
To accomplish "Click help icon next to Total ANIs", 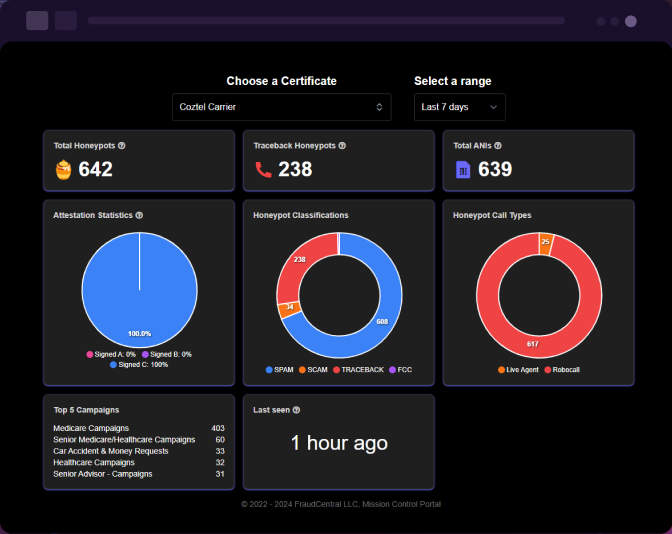I will (x=497, y=145).
